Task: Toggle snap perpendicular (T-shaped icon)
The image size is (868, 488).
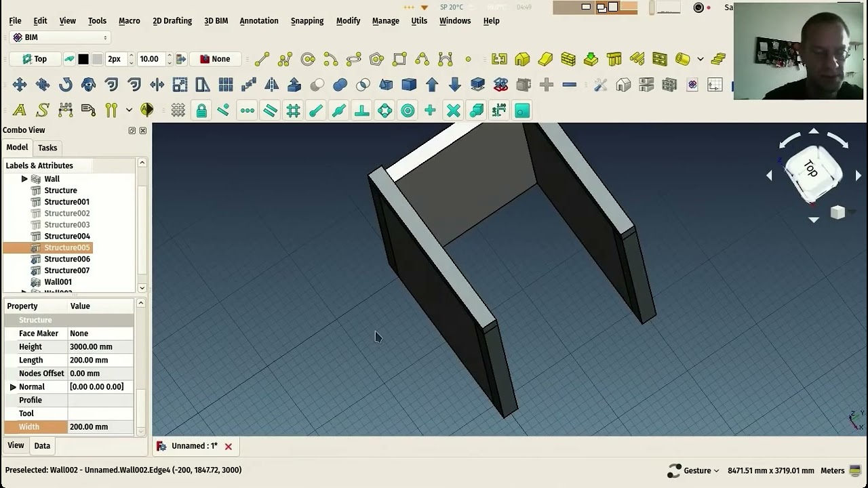Action: (362, 110)
